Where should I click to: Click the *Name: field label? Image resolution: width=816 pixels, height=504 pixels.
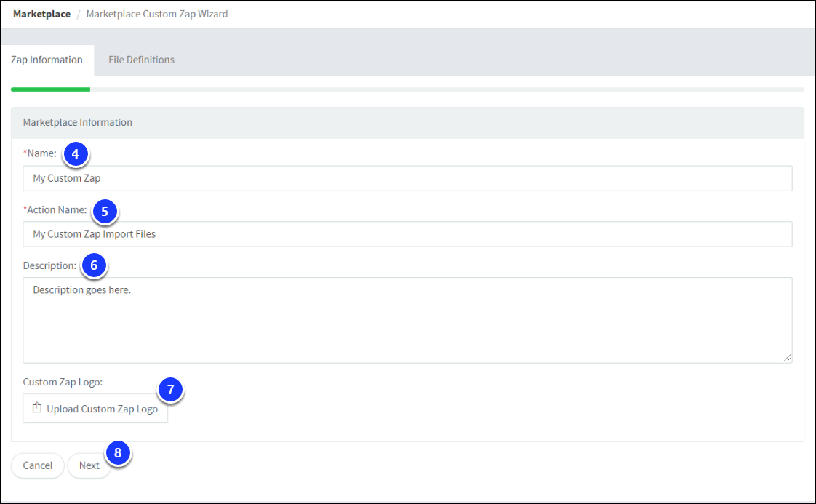[x=39, y=153]
